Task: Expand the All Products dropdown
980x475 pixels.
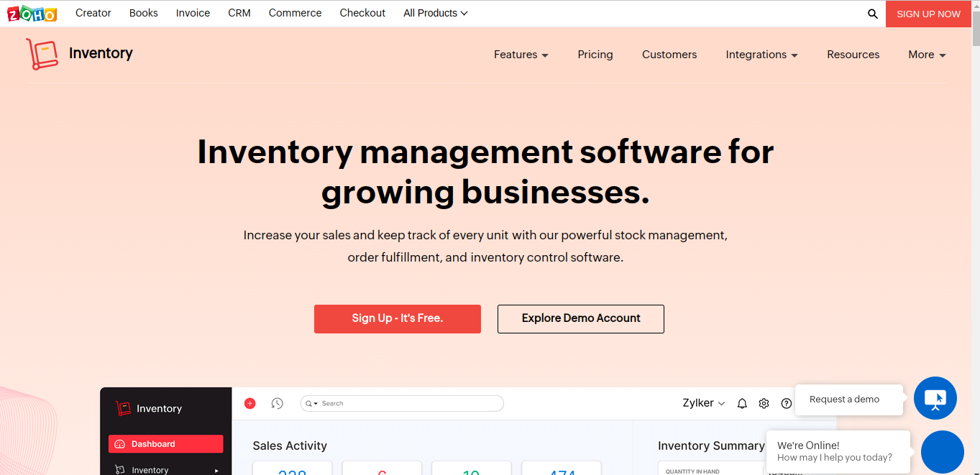Action: click(x=436, y=13)
